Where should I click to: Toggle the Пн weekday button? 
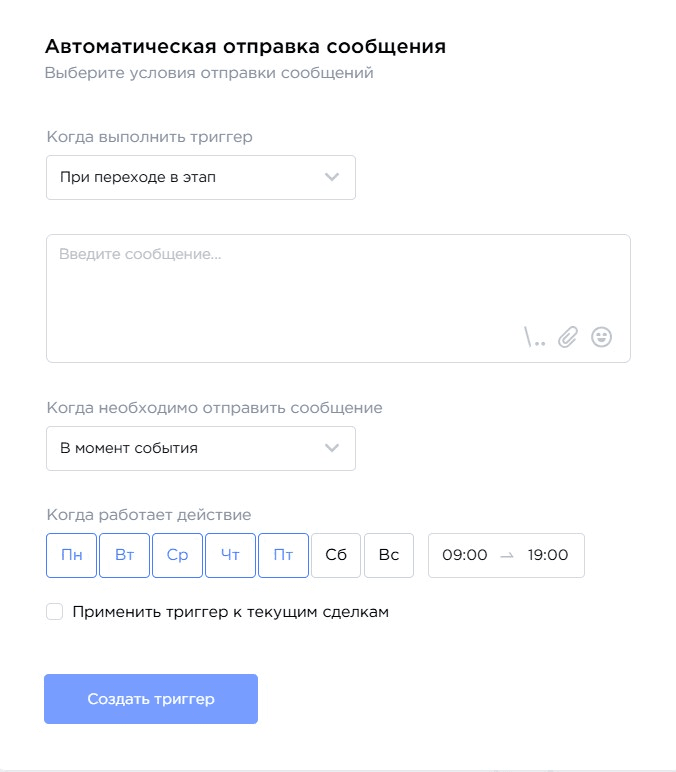point(72,555)
